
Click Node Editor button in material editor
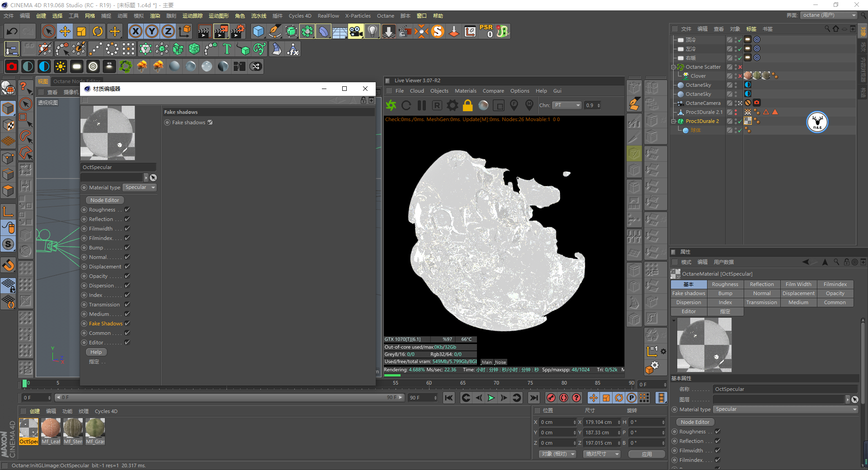[104, 200]
